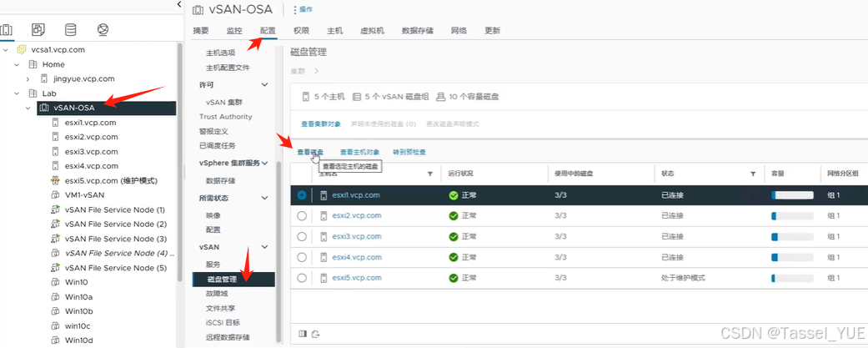Screen dimensions: 868x348
Task: Collapse the Home datacenter node
Action: [17, 64]
